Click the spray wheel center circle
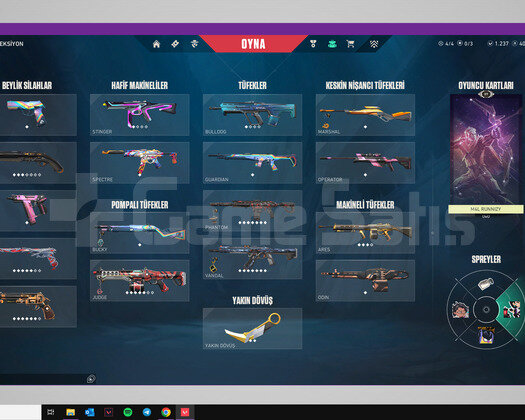525x420 pixels. click(x=486, y=310)
